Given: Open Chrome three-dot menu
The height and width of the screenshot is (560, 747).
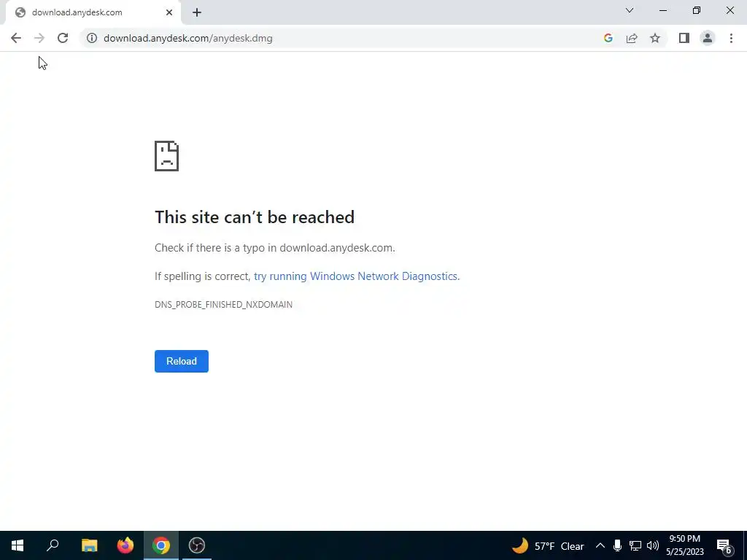Looking at the screenshot, I should [x=731, y=38].
